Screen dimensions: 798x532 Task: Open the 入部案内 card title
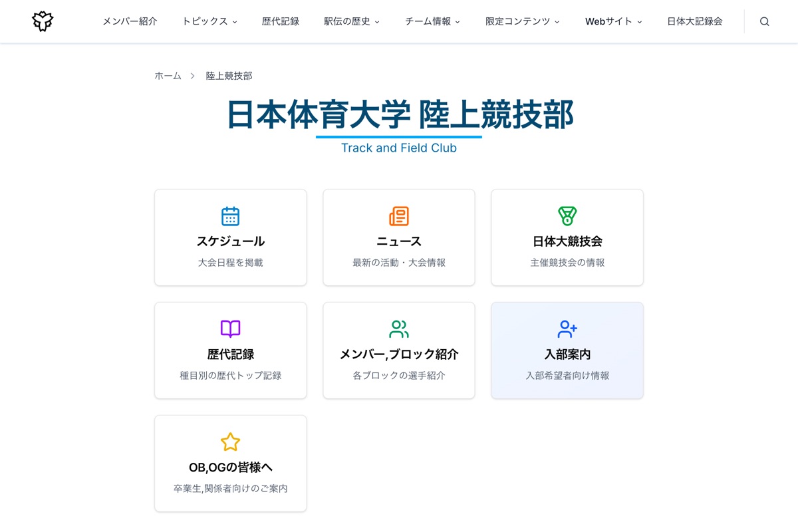(x=567, y=354)
